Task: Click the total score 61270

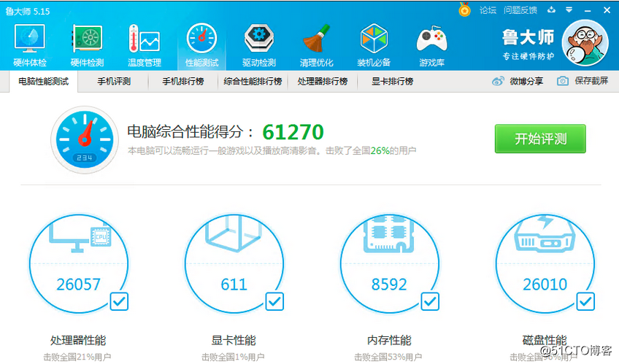Action: [293, 132]
